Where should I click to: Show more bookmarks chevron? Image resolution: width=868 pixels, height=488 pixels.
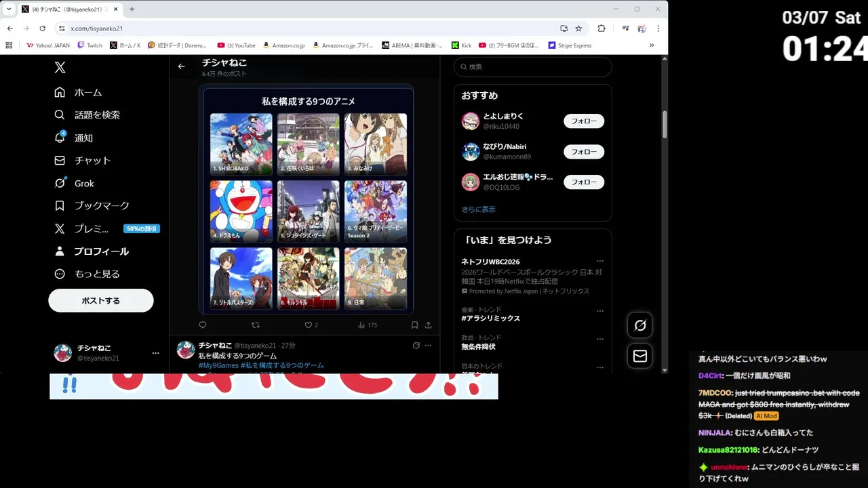coord(652,45)
